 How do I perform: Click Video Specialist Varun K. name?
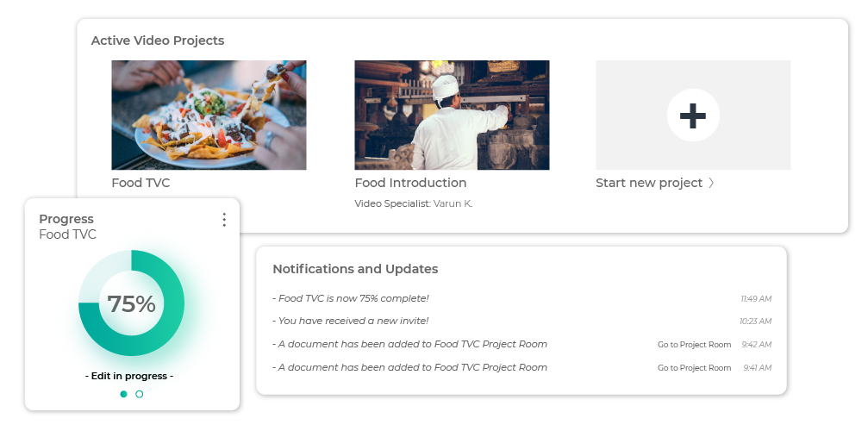tap(453, 203)
